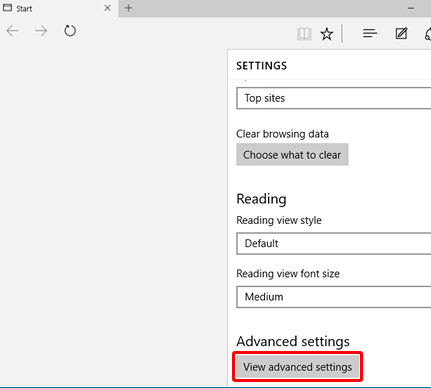Close the Start tab
This screenshot has width=431, height=388.
[x=107, y=8]
